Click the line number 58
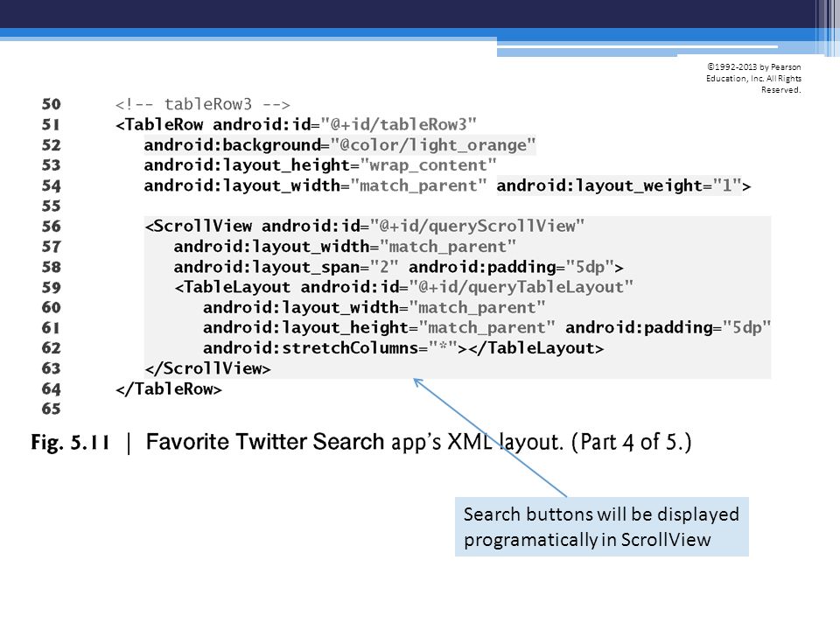This screenshot has width=840, height=630. click(52, 267)
